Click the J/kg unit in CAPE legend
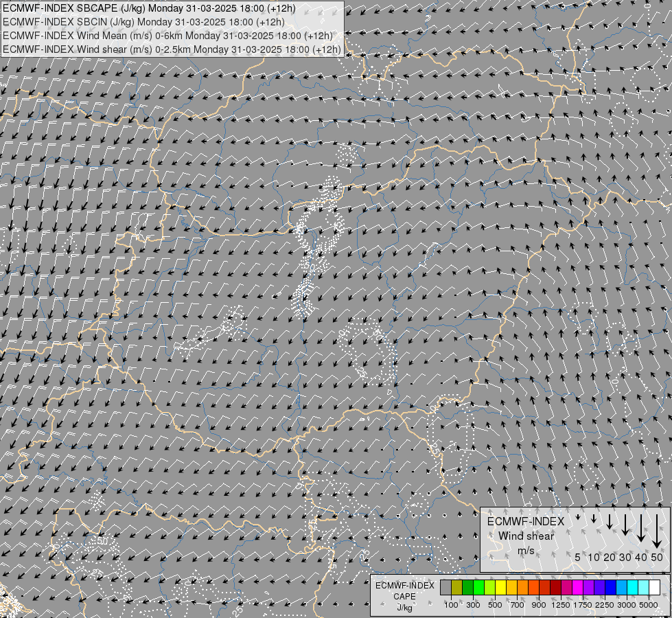672x618 pixels. (x=404, y=608)
